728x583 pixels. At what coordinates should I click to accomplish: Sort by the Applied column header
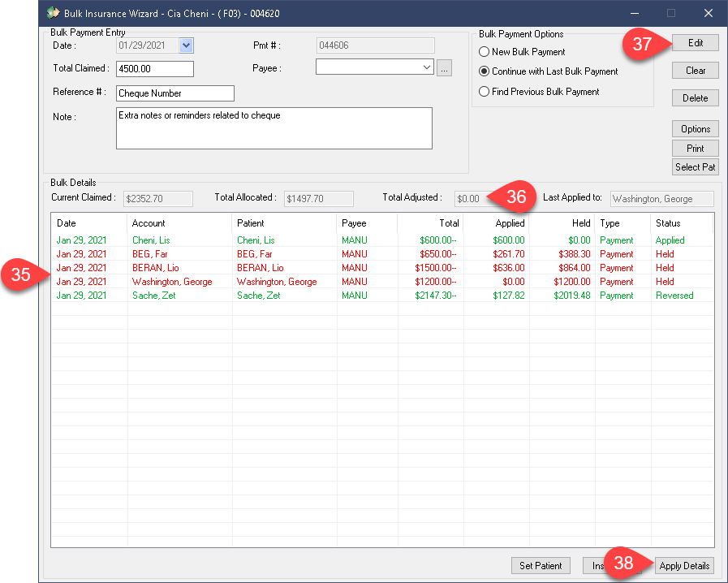pyautogui.click(x=496, y=223)
